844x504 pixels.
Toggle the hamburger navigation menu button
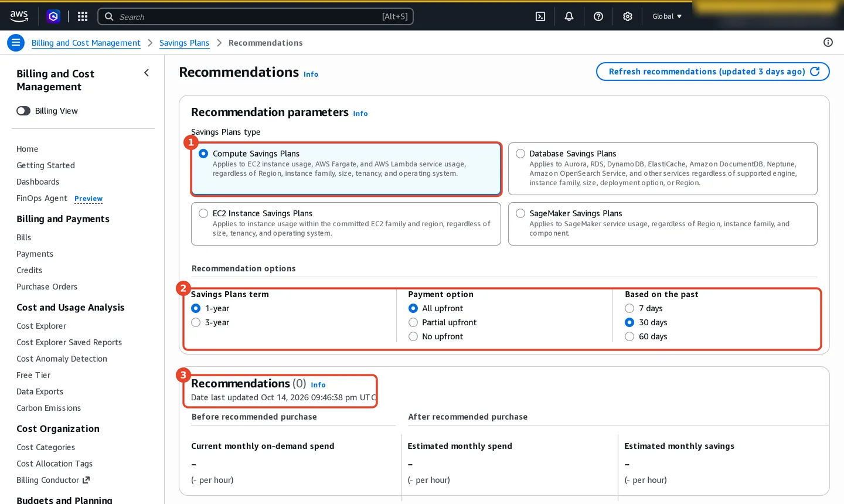(16, 43)
